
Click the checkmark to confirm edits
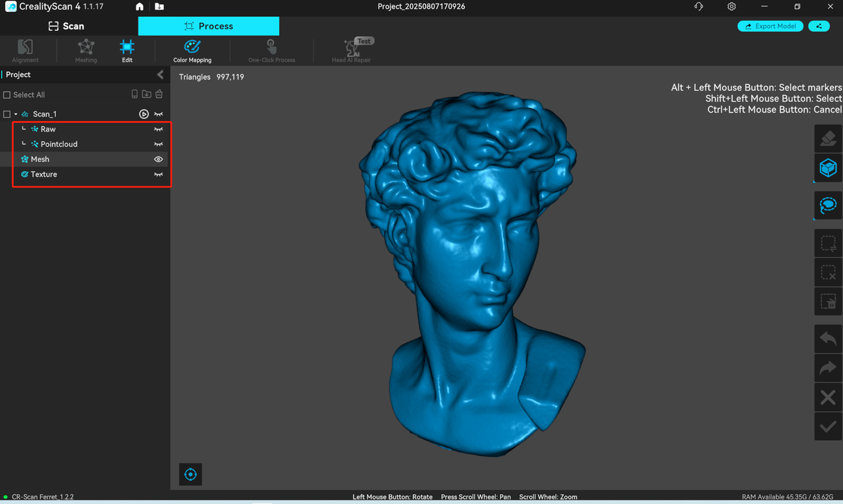(828, 427)
